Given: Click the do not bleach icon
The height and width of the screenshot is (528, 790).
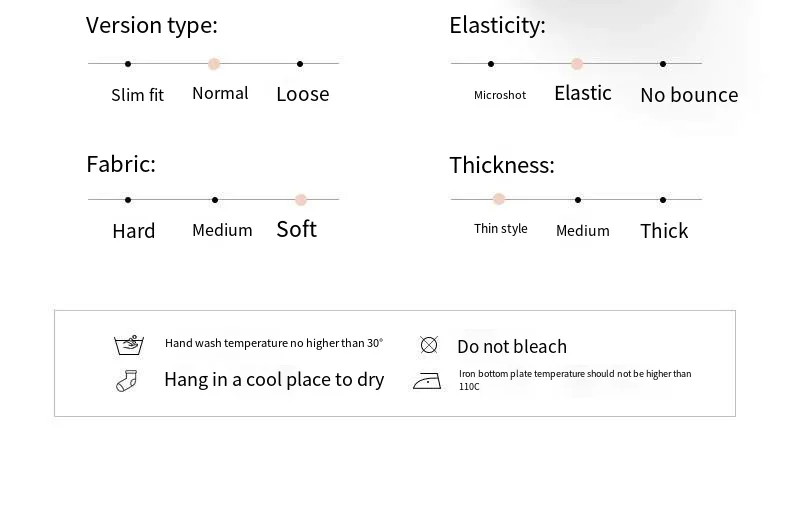Looking at the screenshot, I should 429,345.
